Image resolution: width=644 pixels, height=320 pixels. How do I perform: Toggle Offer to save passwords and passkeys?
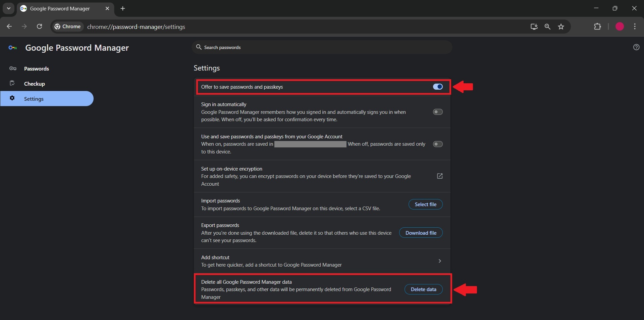pyautogui.click(x=438, y=87)
